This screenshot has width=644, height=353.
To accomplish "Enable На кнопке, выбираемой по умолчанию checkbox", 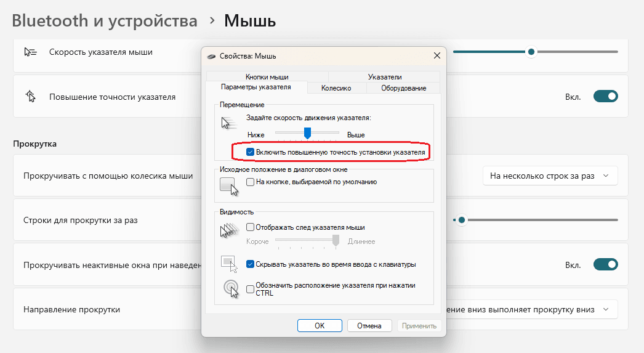I will tap(250, 182).
